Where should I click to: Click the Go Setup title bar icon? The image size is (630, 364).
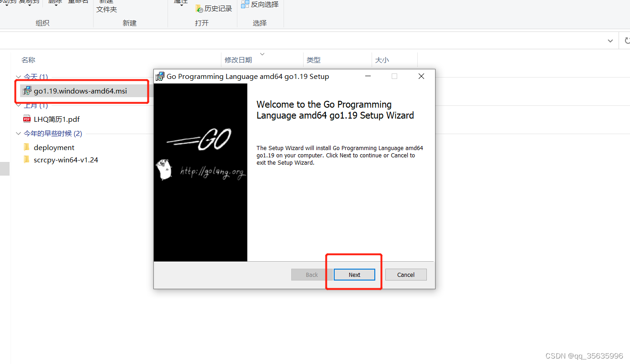(160, 76)
